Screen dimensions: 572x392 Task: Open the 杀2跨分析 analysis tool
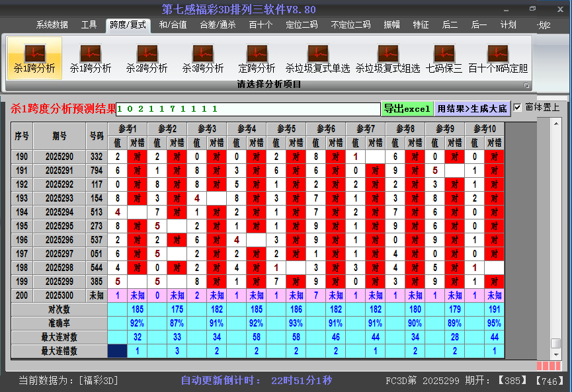coord(147,58)
